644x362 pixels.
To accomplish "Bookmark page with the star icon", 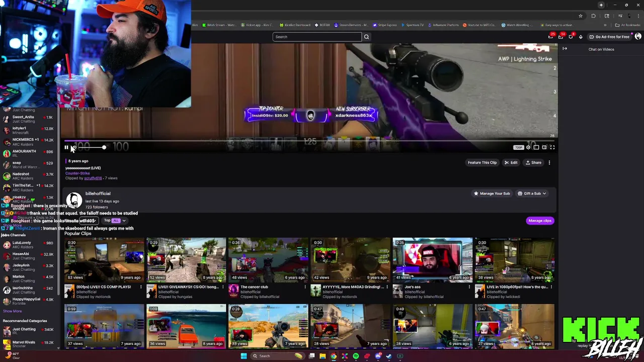I will [581, 16].
